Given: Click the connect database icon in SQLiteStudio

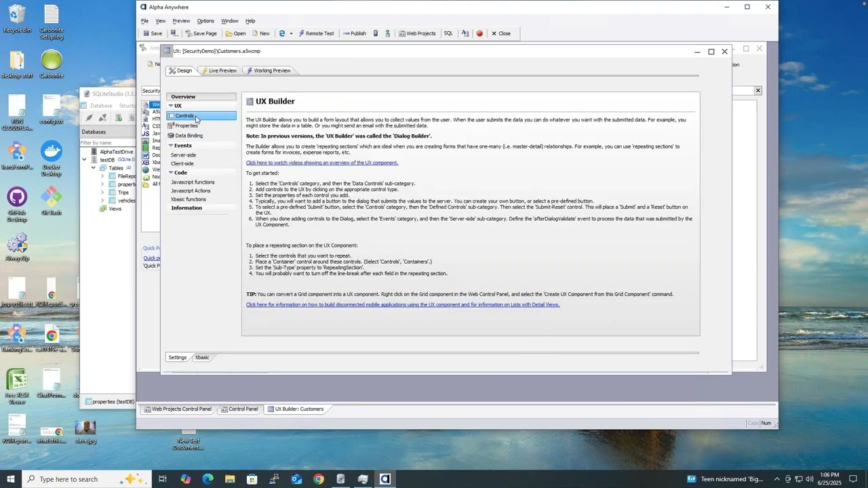Looking at the screenshot, I should (x=89, y=118).
